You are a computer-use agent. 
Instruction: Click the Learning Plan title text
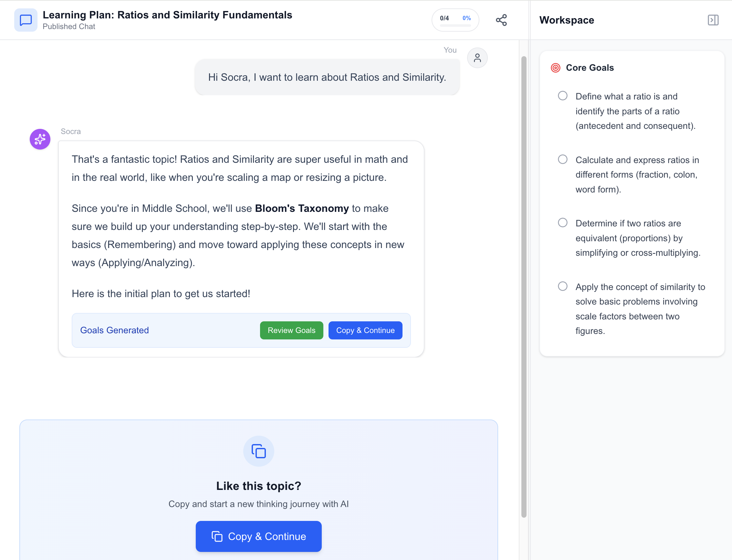point(167,15)
